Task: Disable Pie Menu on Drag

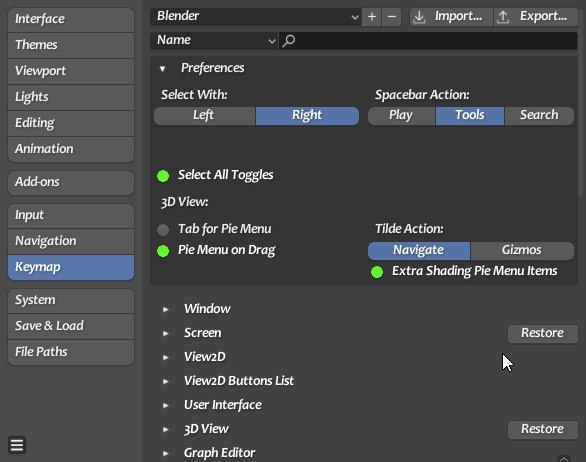Action: tap(163, 251)
